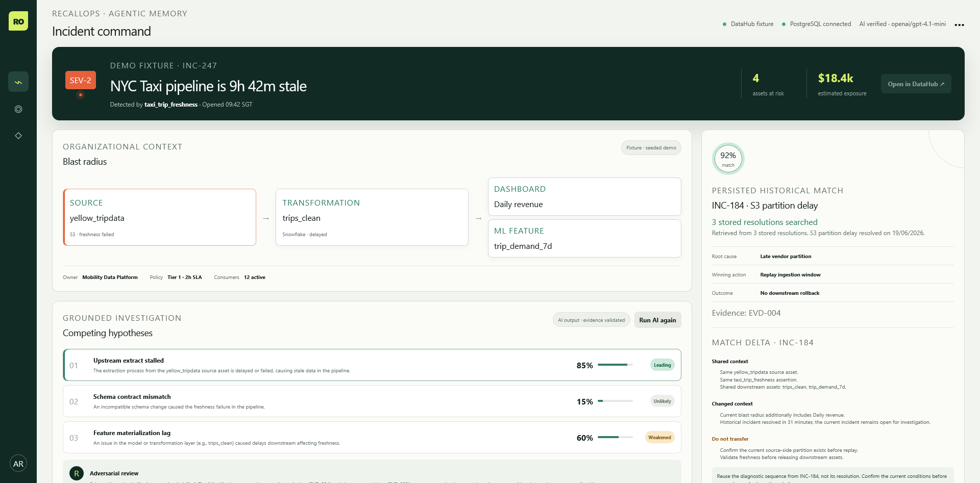Select the Fixture seeded demo chip
This screenshot has height=483, width=980.
coord(651,148)
